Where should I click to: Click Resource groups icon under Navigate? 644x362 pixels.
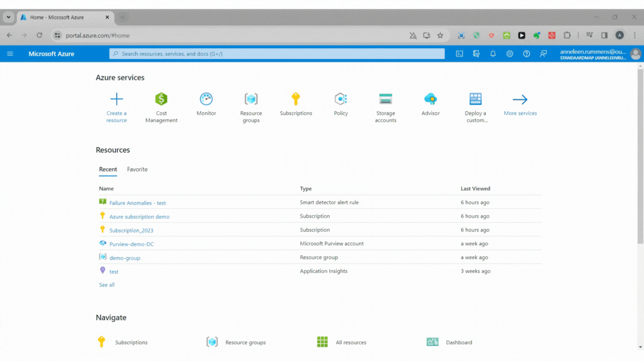[212, 342]
